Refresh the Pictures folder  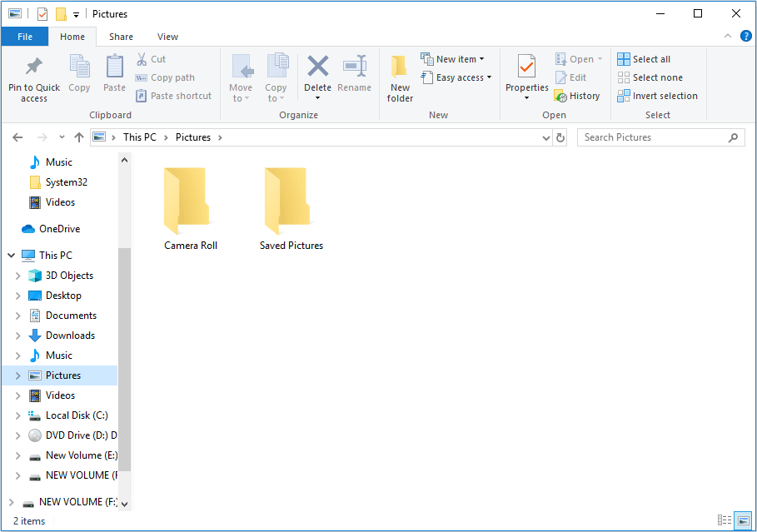coord(560,137)
